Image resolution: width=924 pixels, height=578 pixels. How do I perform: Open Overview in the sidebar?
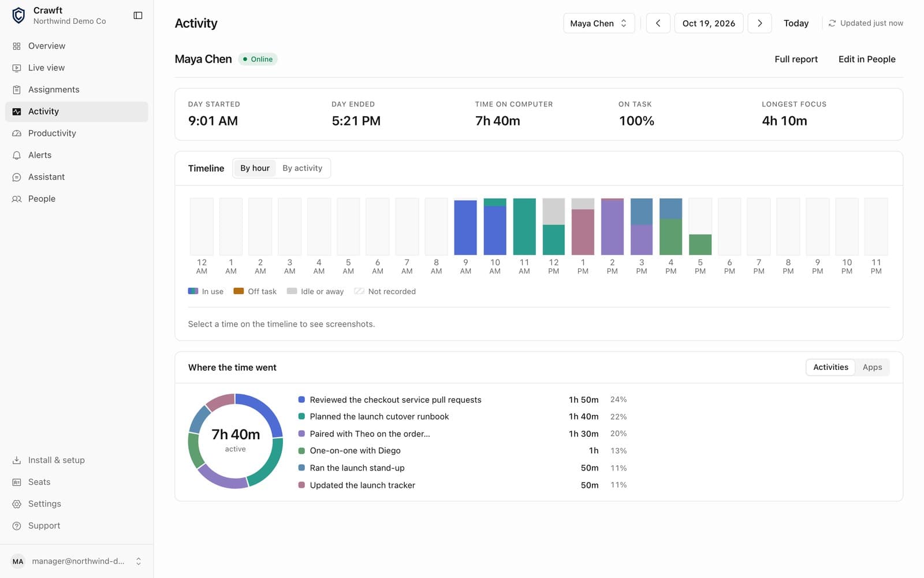pos(77,46)
